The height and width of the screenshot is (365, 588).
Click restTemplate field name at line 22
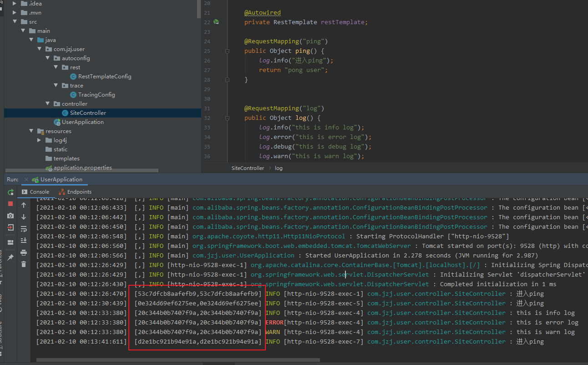coord(343,22)
